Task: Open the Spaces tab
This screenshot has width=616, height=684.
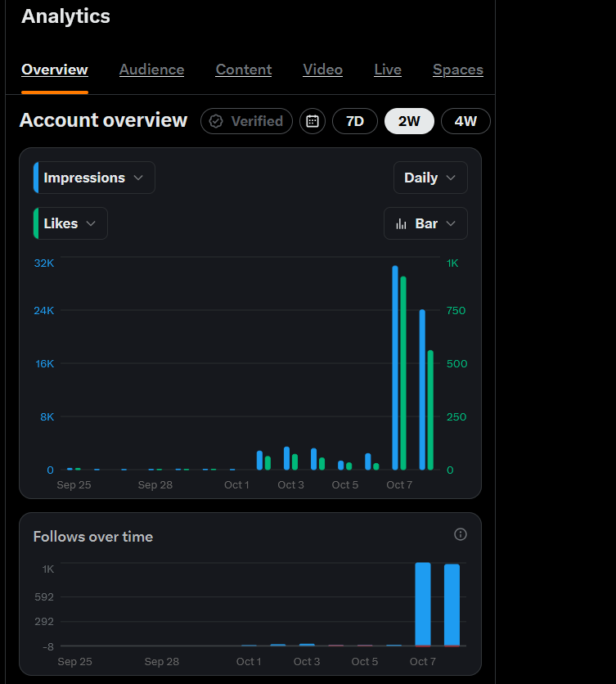Action: coord(458,70)
